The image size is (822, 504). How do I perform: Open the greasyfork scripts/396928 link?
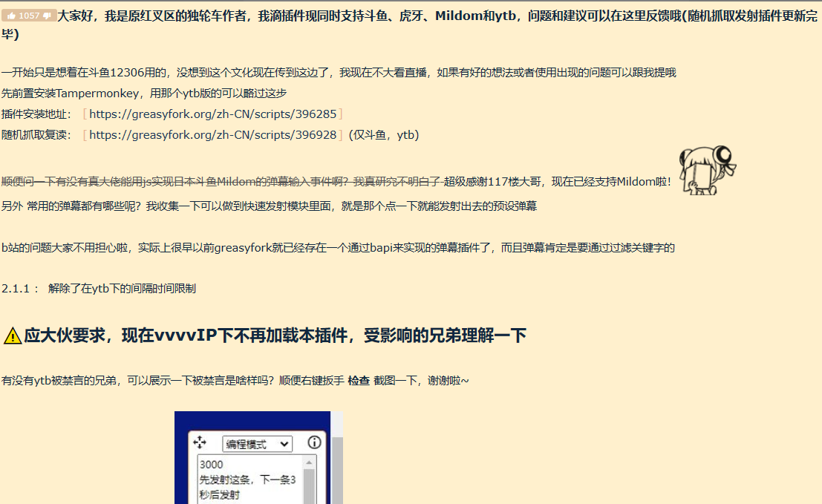click(213, 134)
